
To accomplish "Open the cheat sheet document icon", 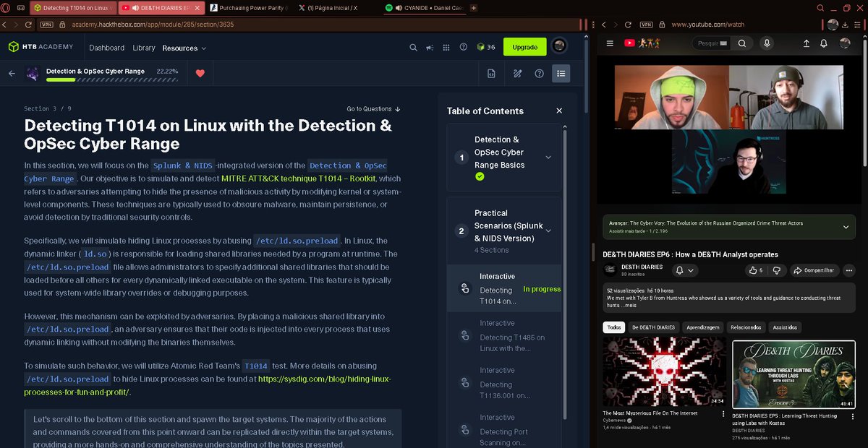I will (x=491, y=73).
